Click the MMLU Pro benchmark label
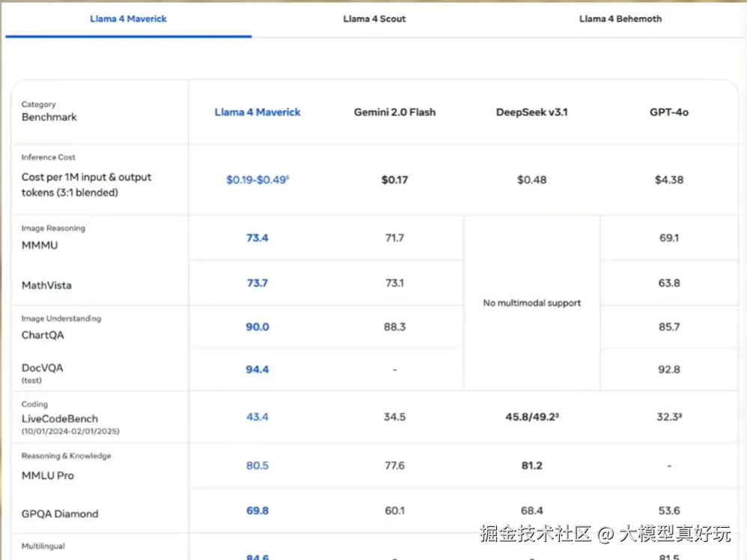The width and height of the screenshot is (747, 560). coord(48,475)
